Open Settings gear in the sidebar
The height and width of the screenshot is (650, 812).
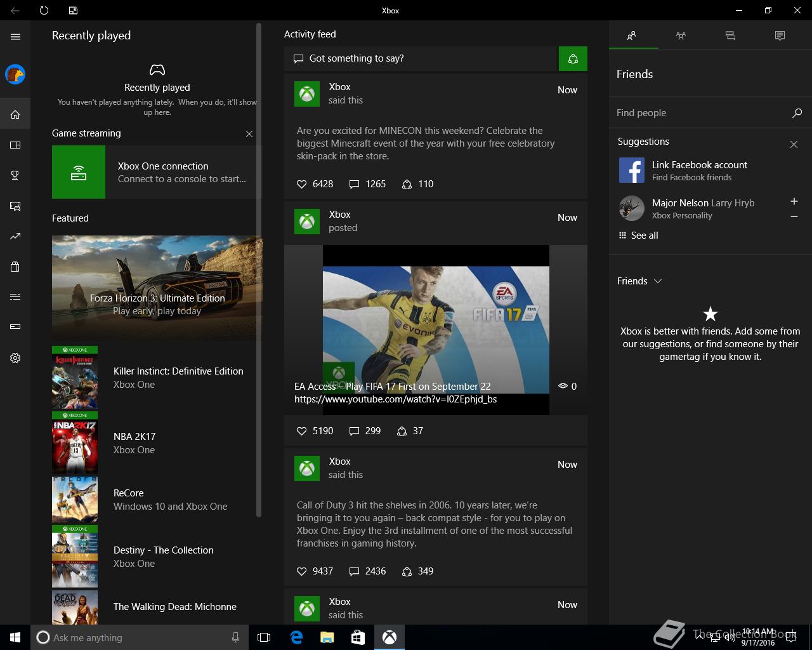click(15, 358)
